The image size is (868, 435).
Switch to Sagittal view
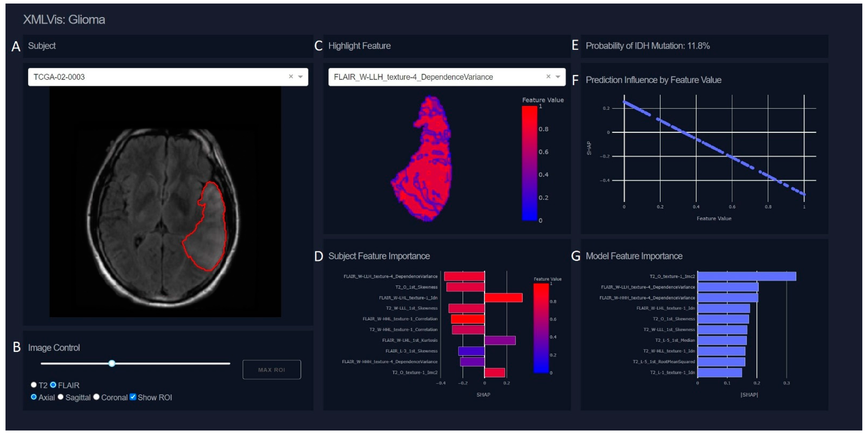[x=61, y=397]
